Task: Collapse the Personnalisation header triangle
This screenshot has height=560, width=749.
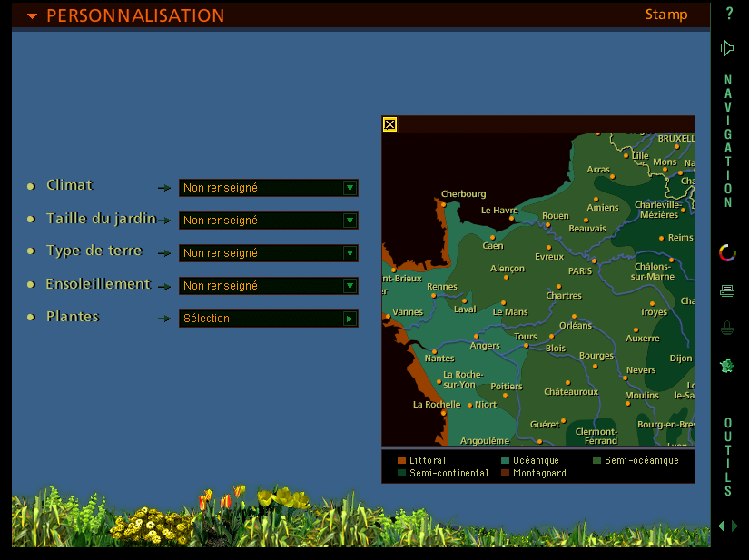Action: tap(33, 16)
